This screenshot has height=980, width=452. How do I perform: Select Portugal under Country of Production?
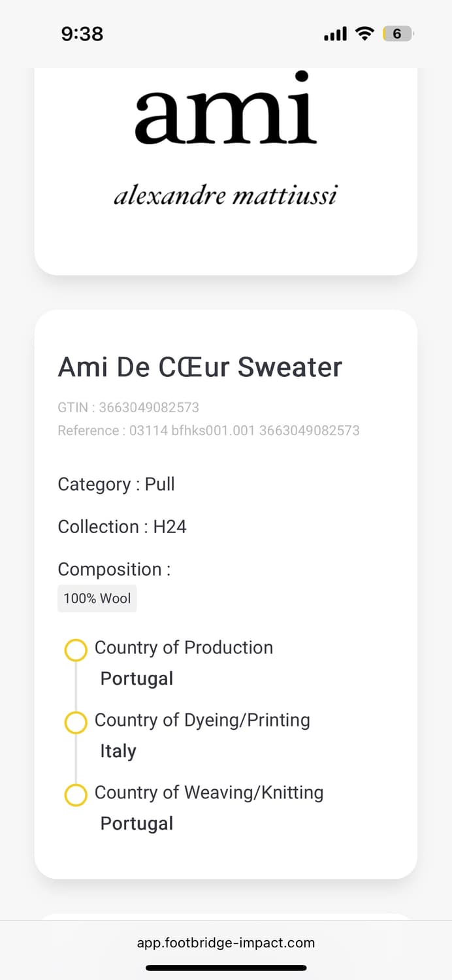(137, 679)
